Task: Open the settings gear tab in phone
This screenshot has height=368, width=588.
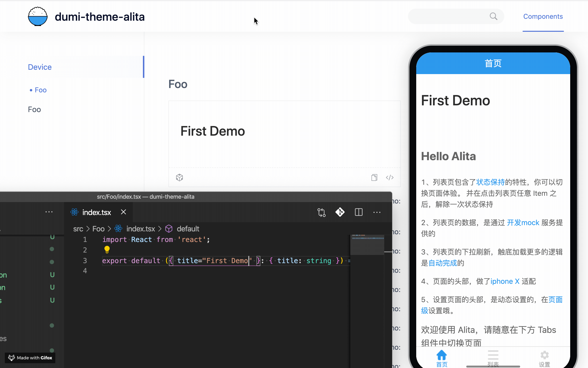Action: click(x=544, y=355)
